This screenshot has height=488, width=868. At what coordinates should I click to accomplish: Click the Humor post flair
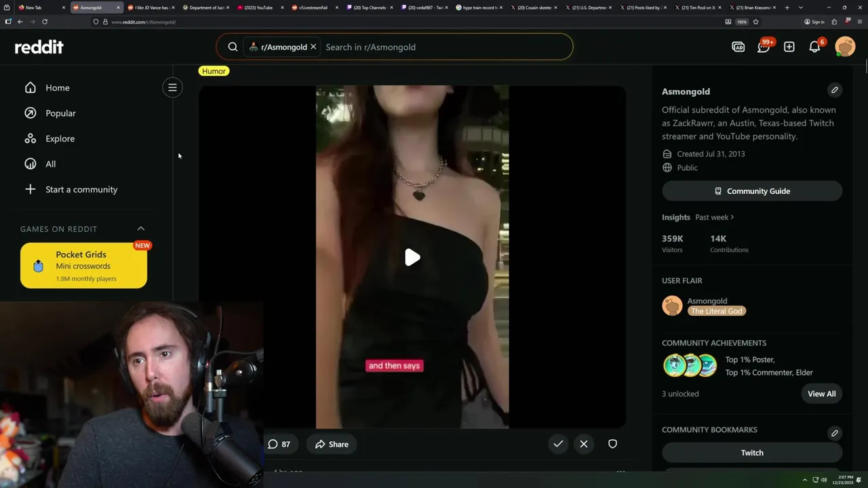tap(214, 70)
